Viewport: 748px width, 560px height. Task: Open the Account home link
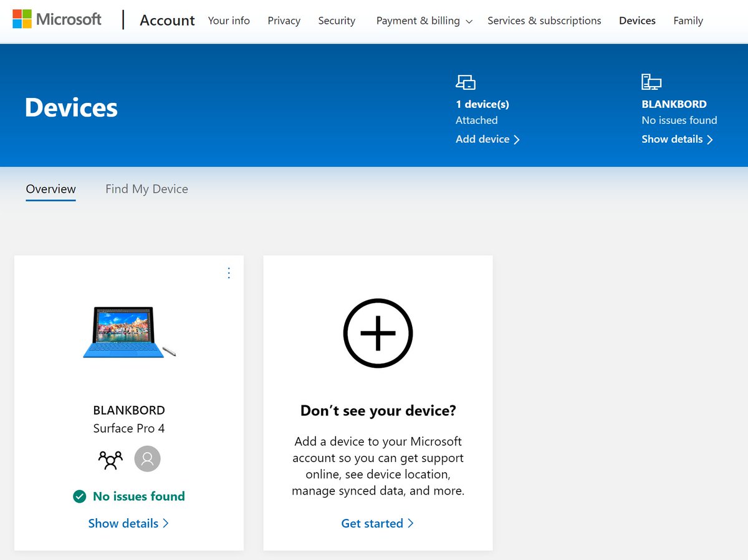click(x=167, y=21)
